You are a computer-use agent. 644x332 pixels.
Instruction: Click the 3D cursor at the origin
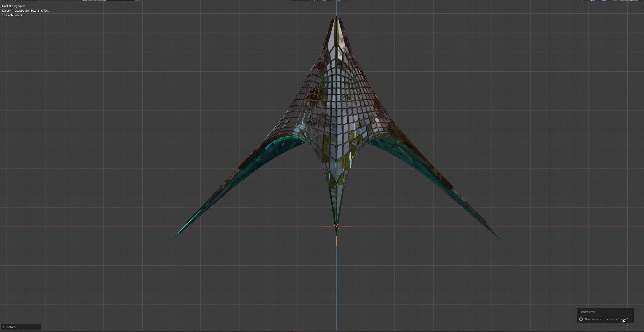coord(336,227)
